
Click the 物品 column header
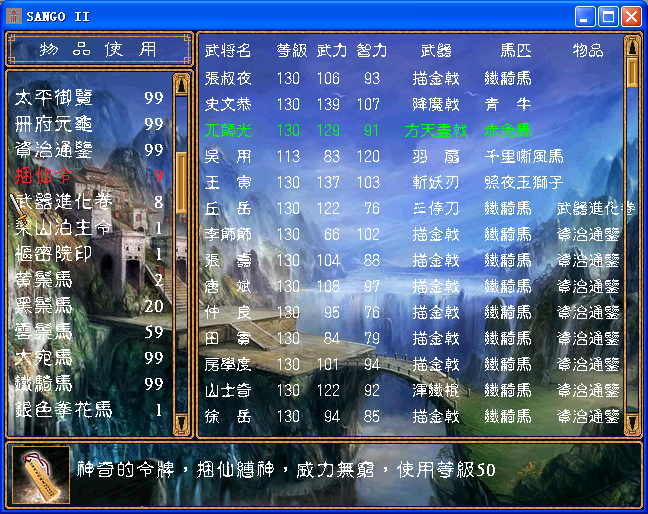(588, 51)
